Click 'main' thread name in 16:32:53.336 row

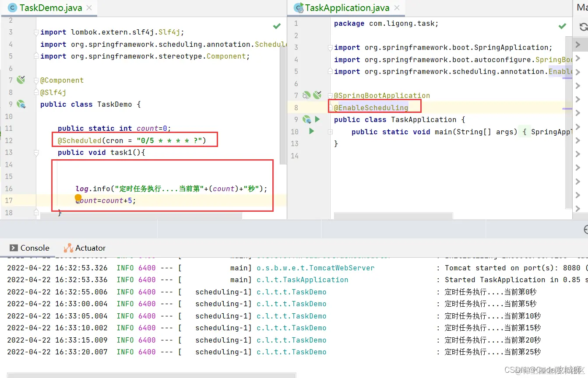(x=239, y=280)
